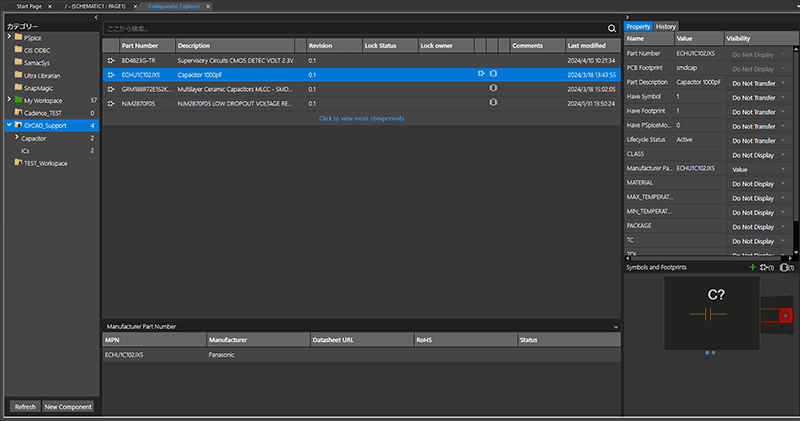Click the TEST_Workspace folder icon
The width and height of the screenshot is (800, 421).
(18, 163)
